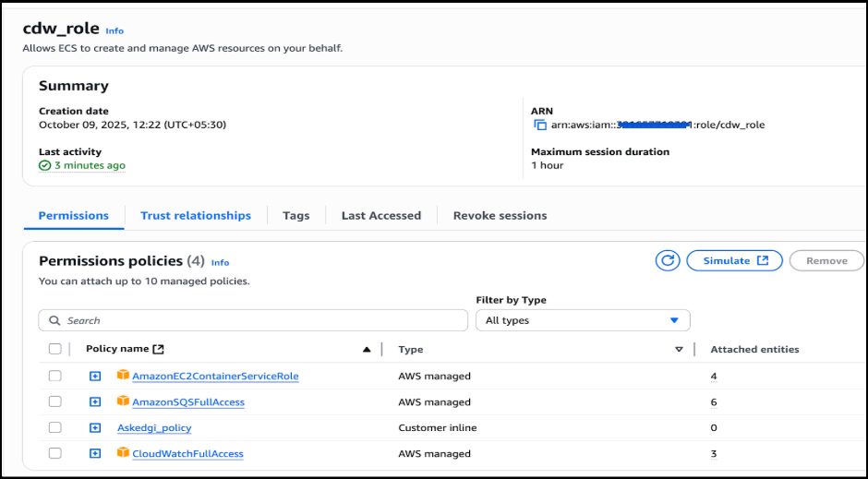This screenshot has width=868, height=479.
Task: Click the AmazonSQSFullAccess orange policy icon
Action: point(123,401)
